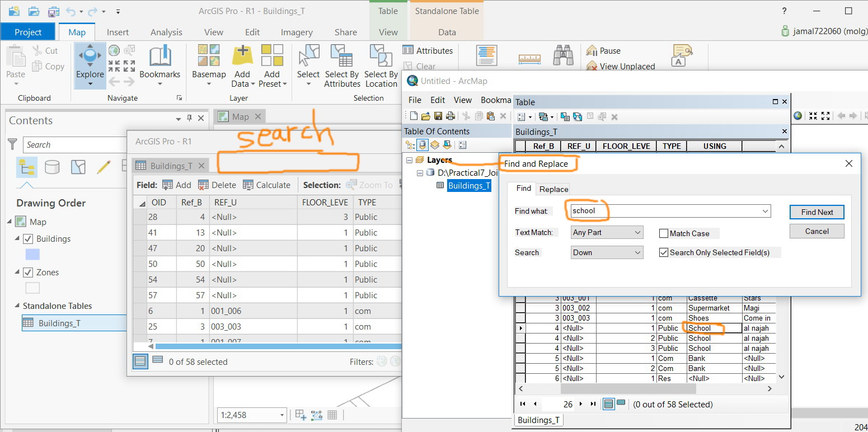Switch to the Replace tab
This screenshot has width=868, height=432.
tap(553, 189)
